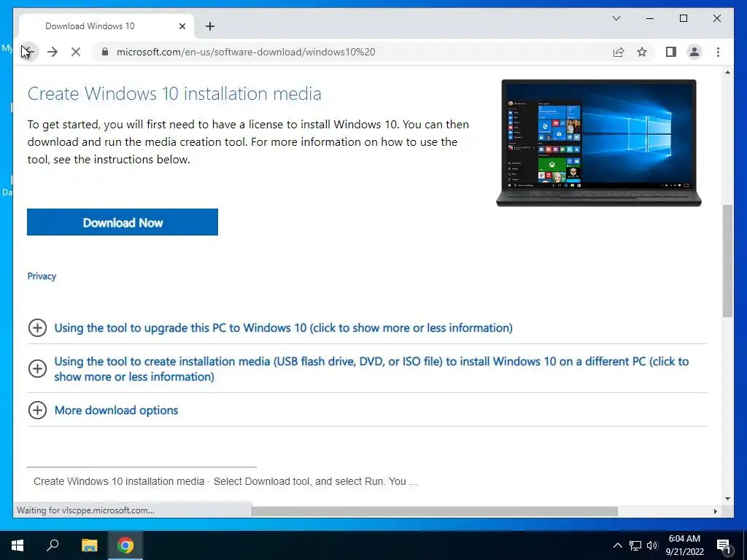Open 'Using the tool to create installation media' link
747x560 pixels.
click(371, 368)
